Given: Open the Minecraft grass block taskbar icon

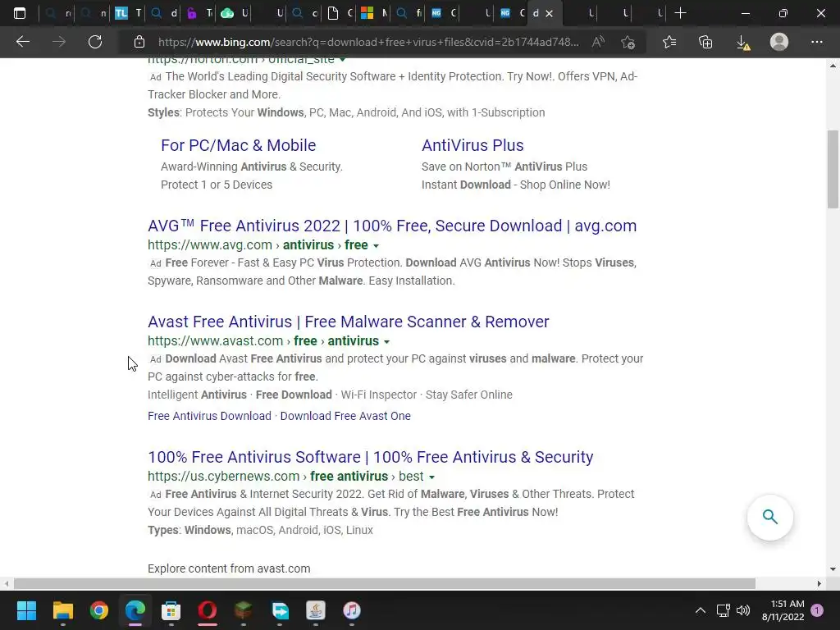Looking at the screenshot, I should click(x=243, y=610).
